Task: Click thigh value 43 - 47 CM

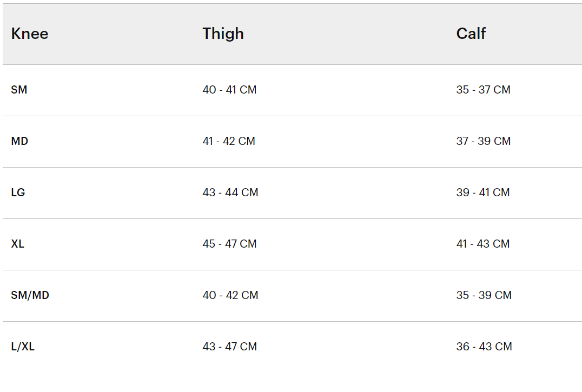Action: [x=229, y=347]
